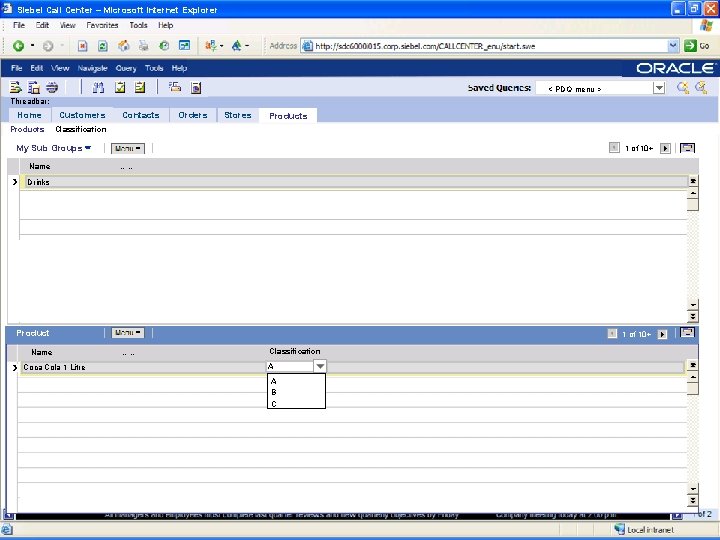The image size is (720, 540).
Task: Open the Translate icon dropdown arrow
Action: coord(222,45)
